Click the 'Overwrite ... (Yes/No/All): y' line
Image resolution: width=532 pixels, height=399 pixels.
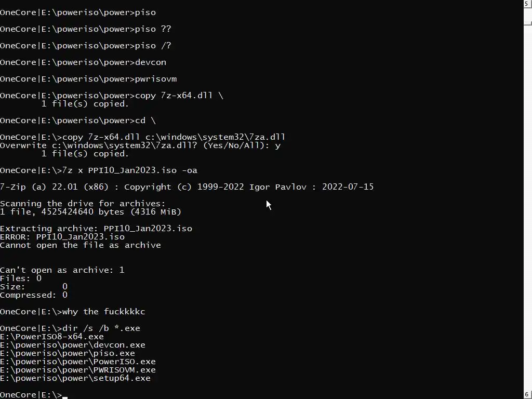pos(140,145)
